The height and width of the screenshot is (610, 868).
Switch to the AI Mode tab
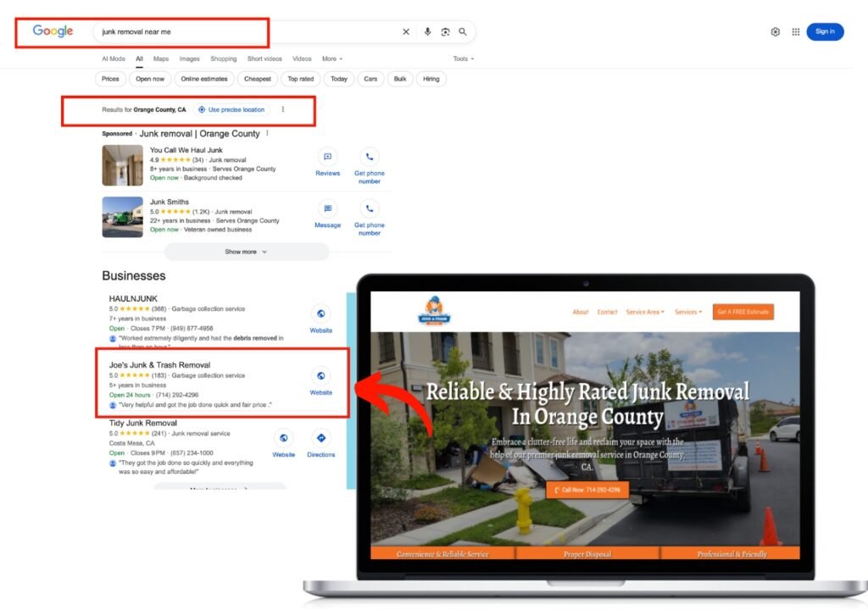(114, 58)
